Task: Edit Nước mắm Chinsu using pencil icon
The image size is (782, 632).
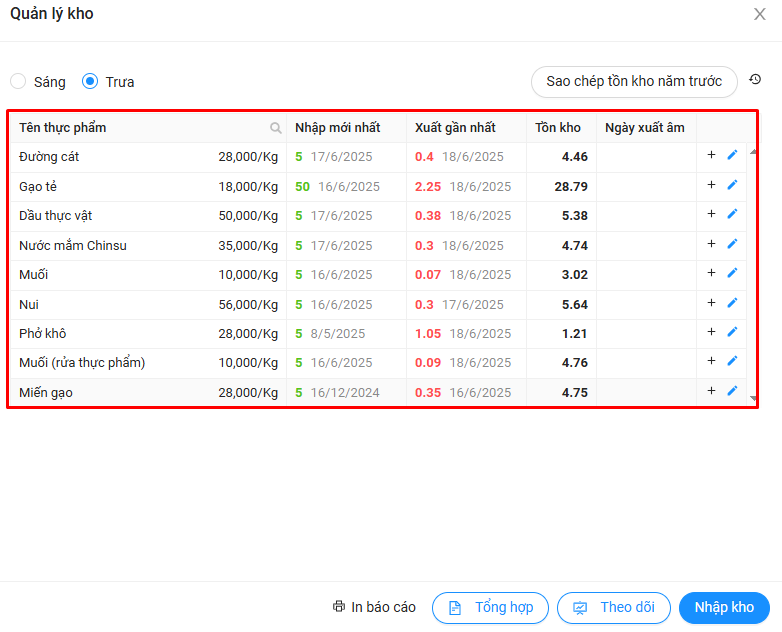Action: pyautogui.click(x=732, y=244)
